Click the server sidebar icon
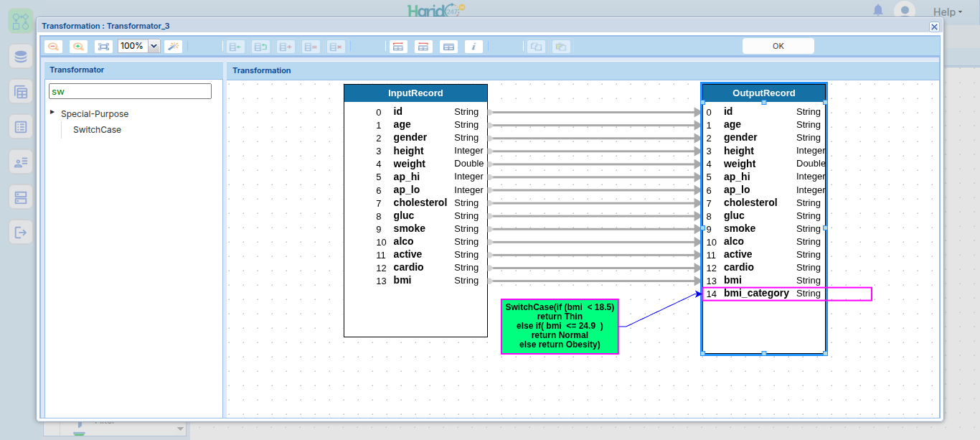 point(21,197)
